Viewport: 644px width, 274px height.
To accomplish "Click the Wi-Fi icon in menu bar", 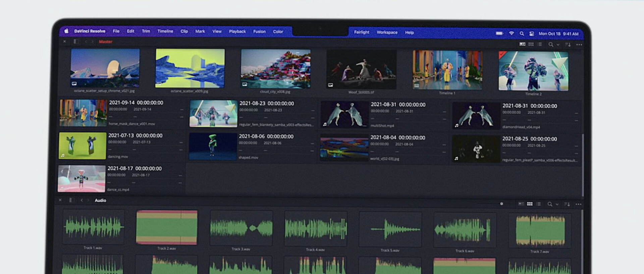I will (x=512, y=33).
